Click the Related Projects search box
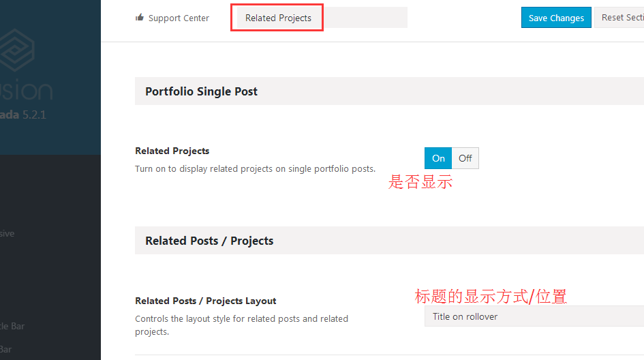The width and height of the screenshot is (644, 360). coord(278,18)
